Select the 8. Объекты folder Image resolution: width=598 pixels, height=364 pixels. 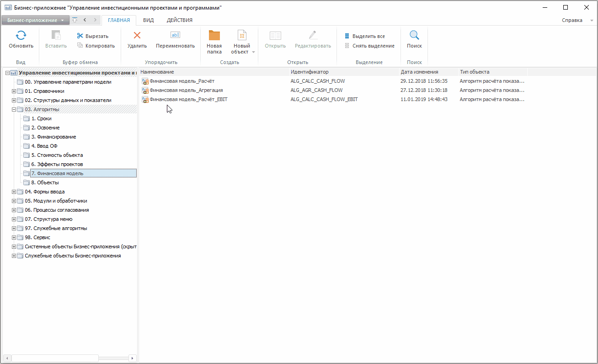point(45,182)
